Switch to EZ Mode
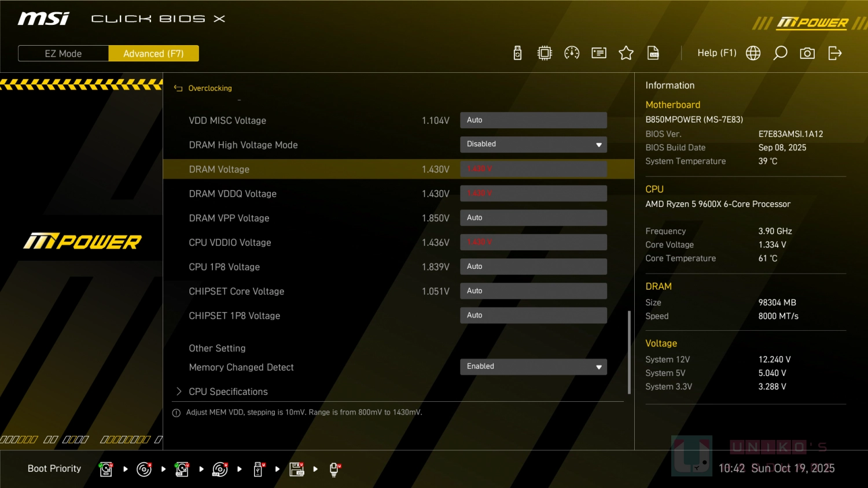The image size is (868, 488). 63,53
